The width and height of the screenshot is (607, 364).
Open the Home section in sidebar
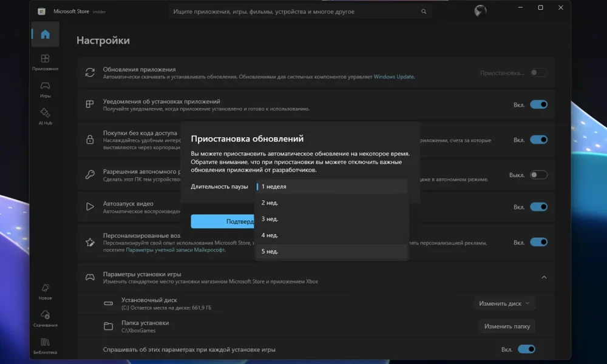46,35
